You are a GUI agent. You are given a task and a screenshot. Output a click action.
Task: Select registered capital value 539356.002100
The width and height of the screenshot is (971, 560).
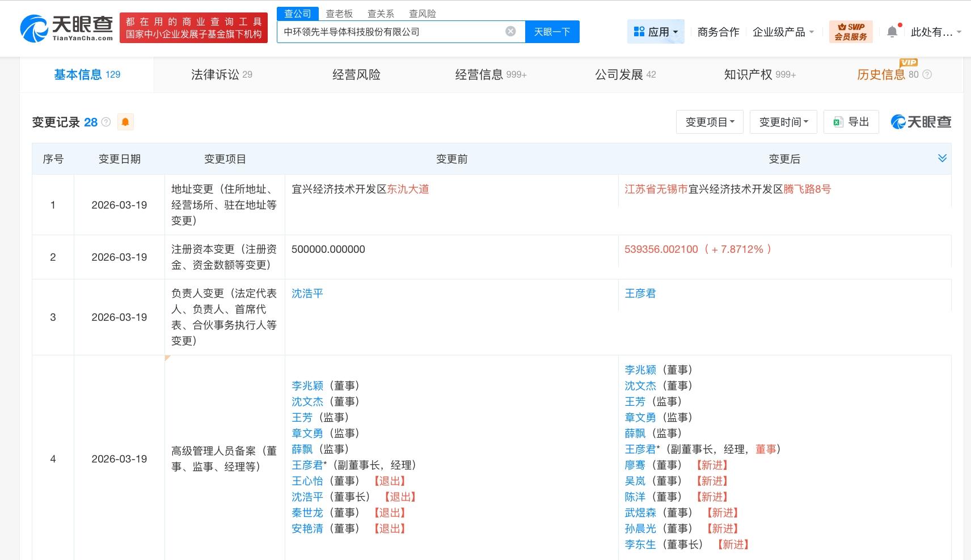[x=661, y=249]
